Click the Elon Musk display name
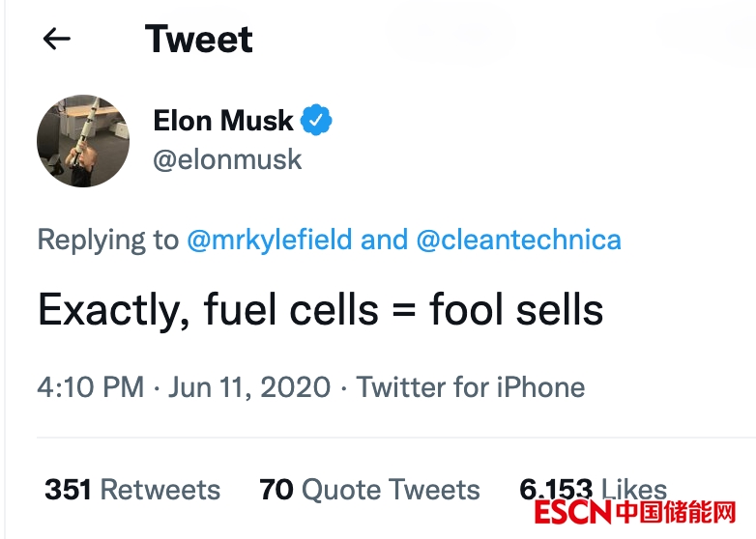 pyautogui.click(x=223, y=121)
